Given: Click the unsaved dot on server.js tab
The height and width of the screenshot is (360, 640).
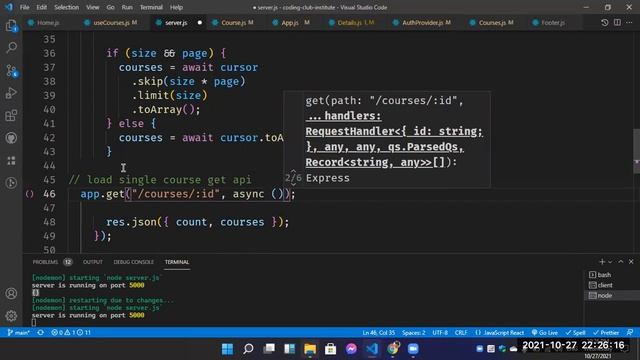Looking at the screenshot, I should point(200,23).
